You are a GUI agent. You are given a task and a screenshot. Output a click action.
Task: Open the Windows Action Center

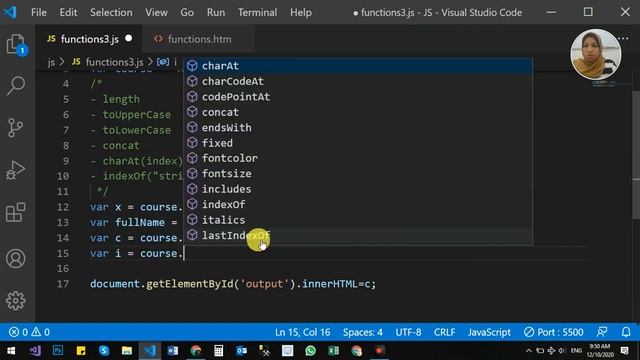point(624,351)
